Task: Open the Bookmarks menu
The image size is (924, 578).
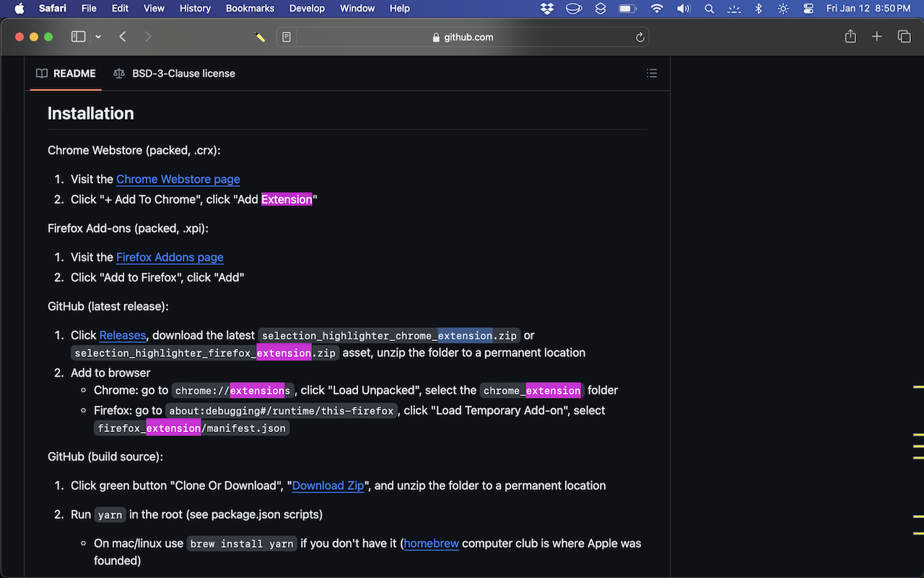Action: (250, 9)
